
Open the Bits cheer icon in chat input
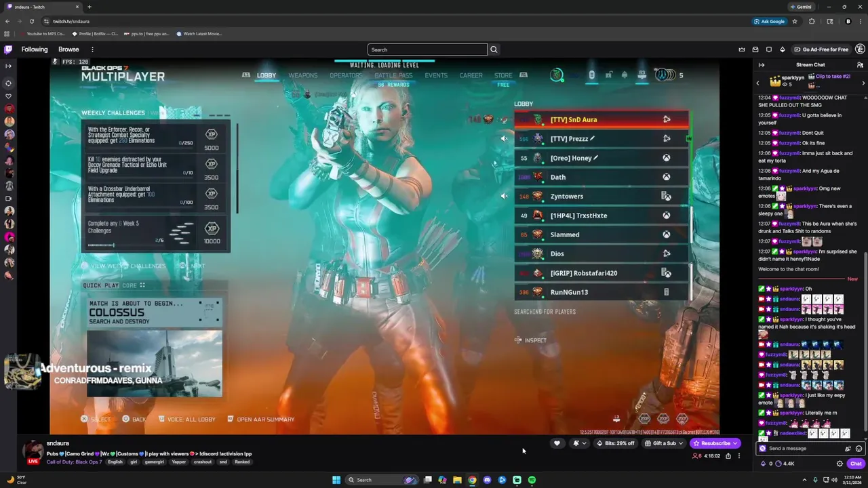point(848,449)
